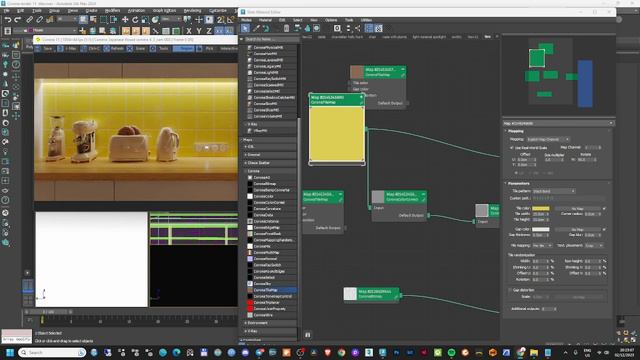The width and height of the screenshot is (640, 360).
Task: Click the Redo arrow in 3ds Max toolbar
Action: pos(18,20)
